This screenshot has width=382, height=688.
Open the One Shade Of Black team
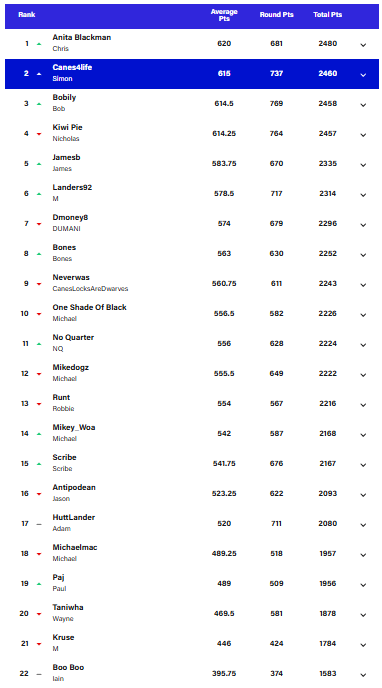point(89,307)
